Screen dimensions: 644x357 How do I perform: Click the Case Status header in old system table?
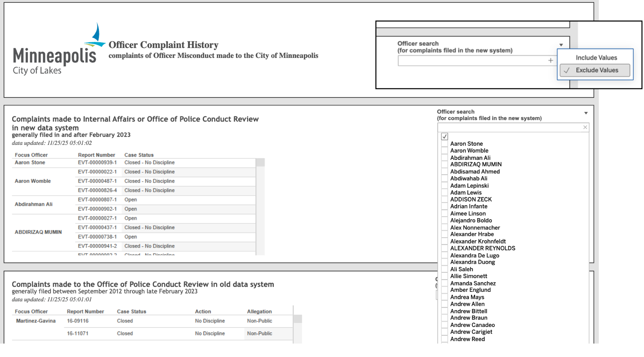pos(131,311)
